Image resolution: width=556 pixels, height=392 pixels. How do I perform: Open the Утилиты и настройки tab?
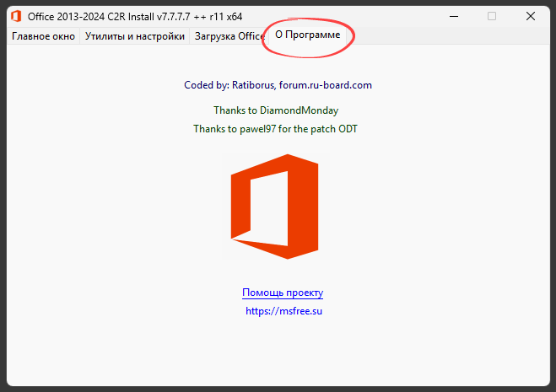pos(135,36)
